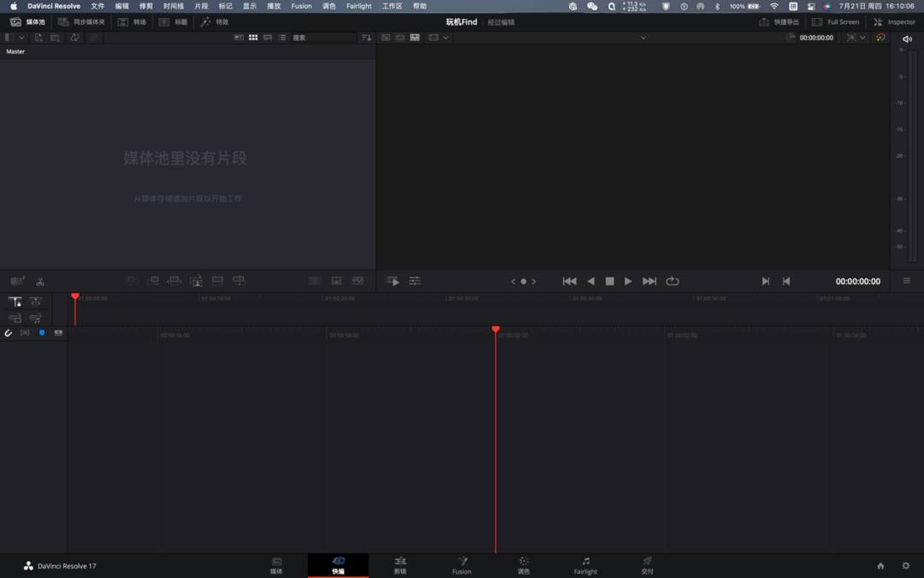924x578 pixels.
Task: Toggle loop playback
Action: click(x=672, y=282)
